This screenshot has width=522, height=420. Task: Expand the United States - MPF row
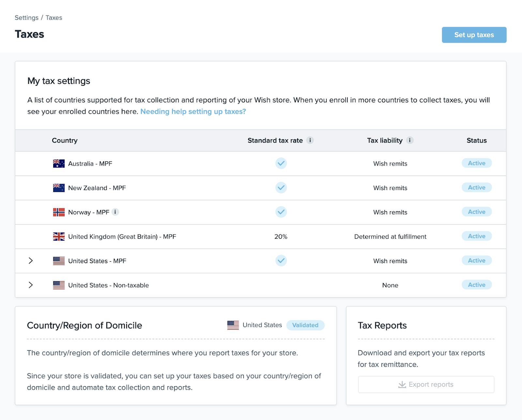pos(31,261)
